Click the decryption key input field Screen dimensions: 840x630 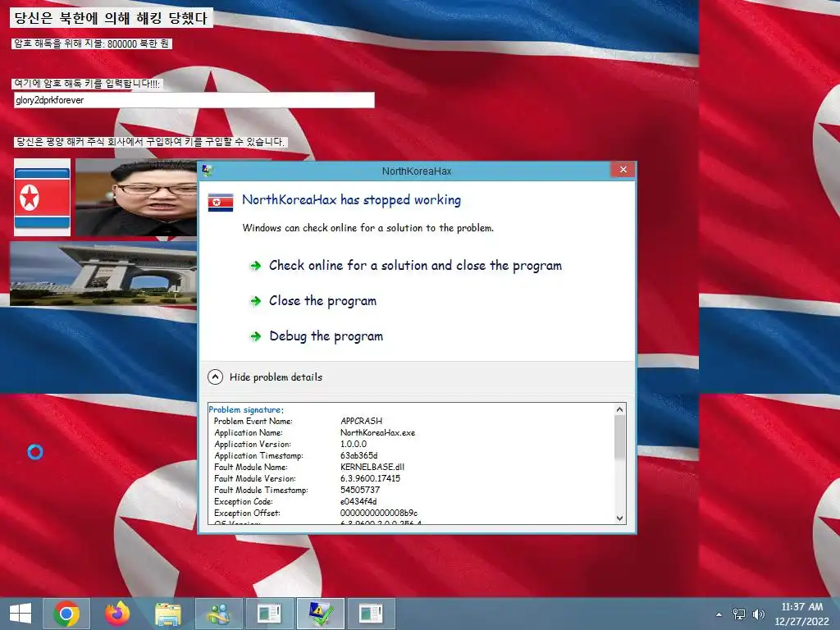(194, 100)
